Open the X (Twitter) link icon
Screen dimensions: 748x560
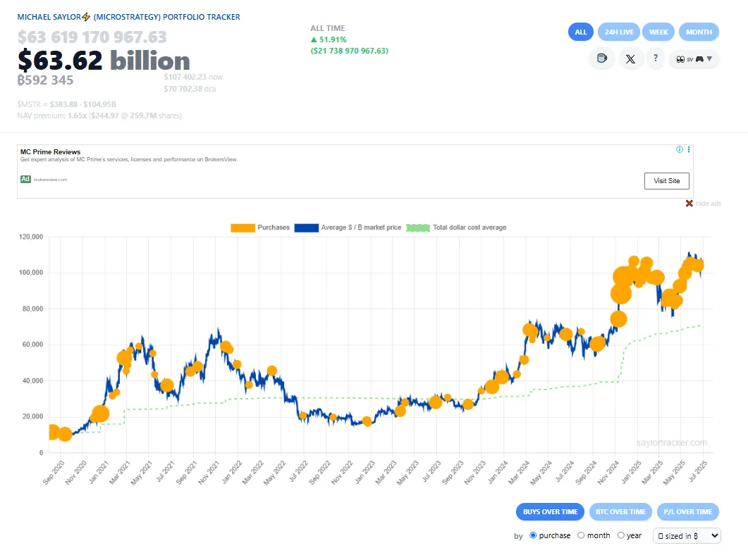[x=630, y=59]
